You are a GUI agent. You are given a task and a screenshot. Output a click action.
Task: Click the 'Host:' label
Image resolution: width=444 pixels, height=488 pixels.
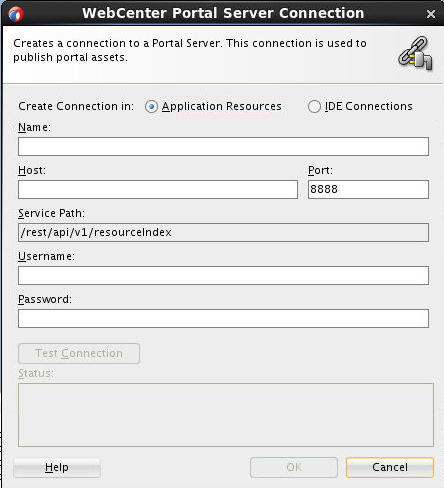pos(32,170)
